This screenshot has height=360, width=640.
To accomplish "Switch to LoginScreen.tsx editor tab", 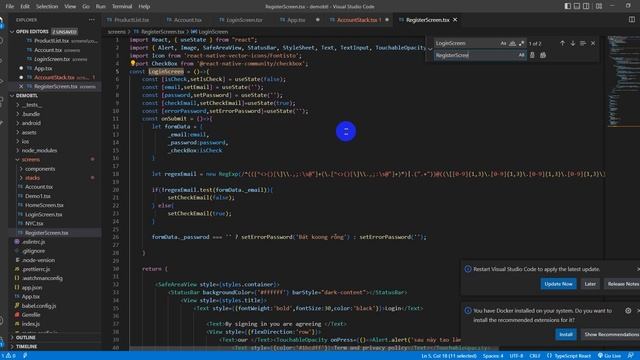I will pyautogui.click(x=244, y=20).
